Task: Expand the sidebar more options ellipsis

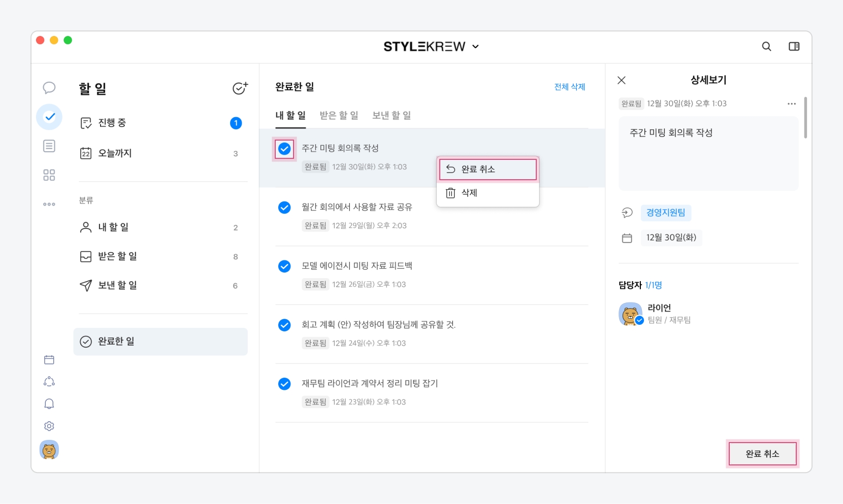Action: pyautogui.click(x=49, y=205)
